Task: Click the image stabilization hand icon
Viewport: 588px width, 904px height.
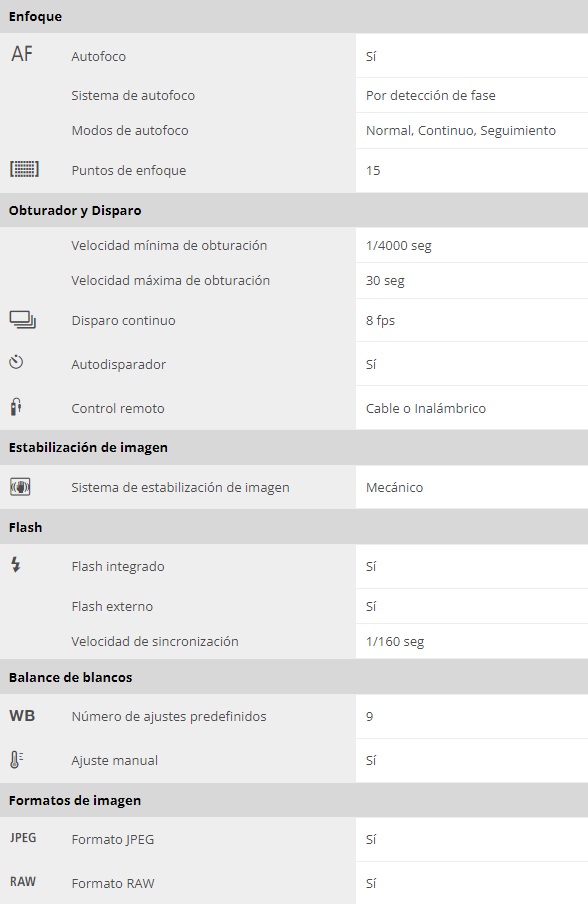Action: (20, 487)
